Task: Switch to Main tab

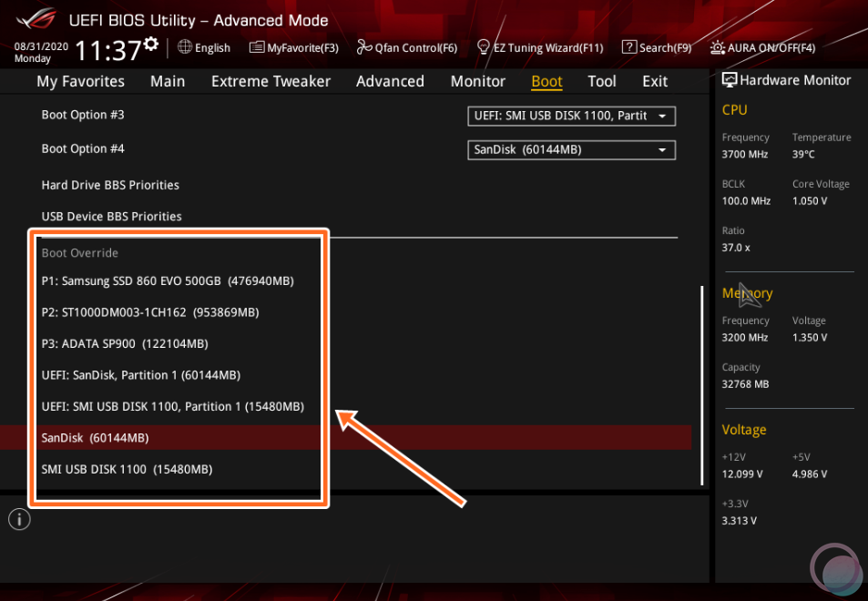Action: [x=168, y=81]
